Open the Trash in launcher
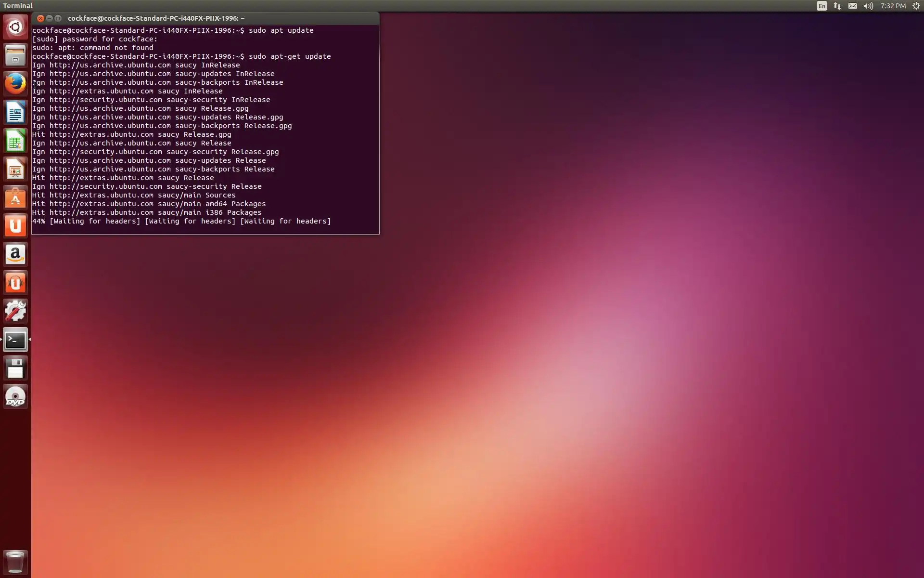The width and height of the screenshot is (924, 578). [x=15, y=562]
